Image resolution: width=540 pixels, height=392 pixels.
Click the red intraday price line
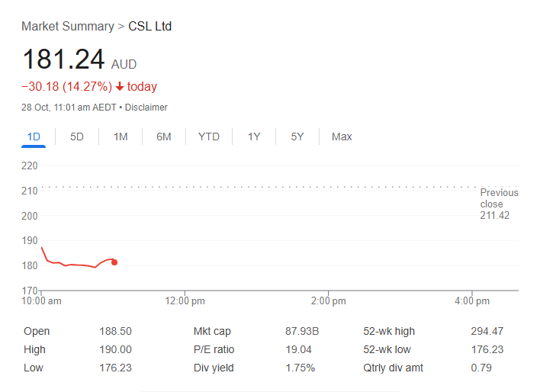[76, 265]
